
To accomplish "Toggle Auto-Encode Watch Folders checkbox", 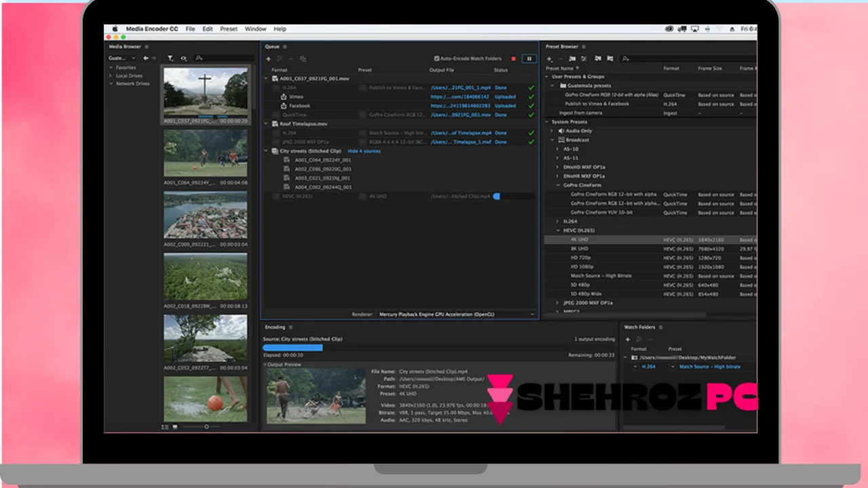I will (x=437, y=59).
